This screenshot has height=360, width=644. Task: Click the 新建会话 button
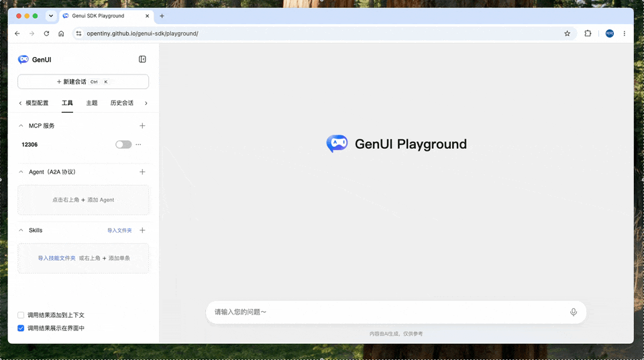click(x=83, y=82)
